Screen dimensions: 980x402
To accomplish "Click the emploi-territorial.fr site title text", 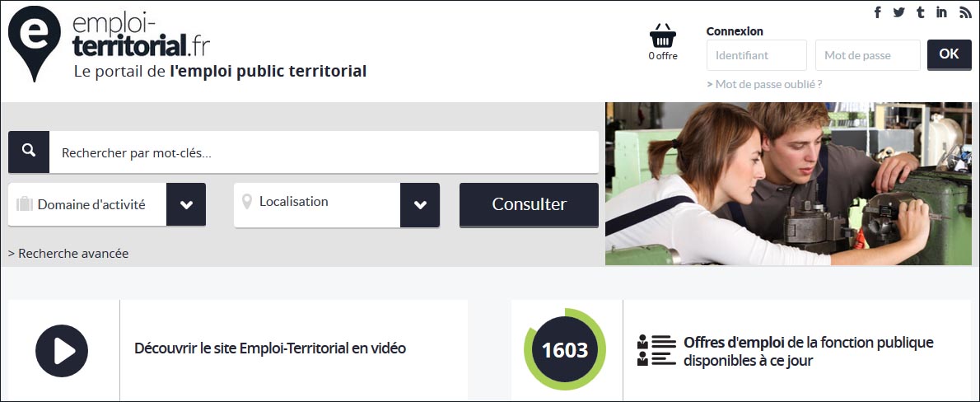I will click(142, 35).
